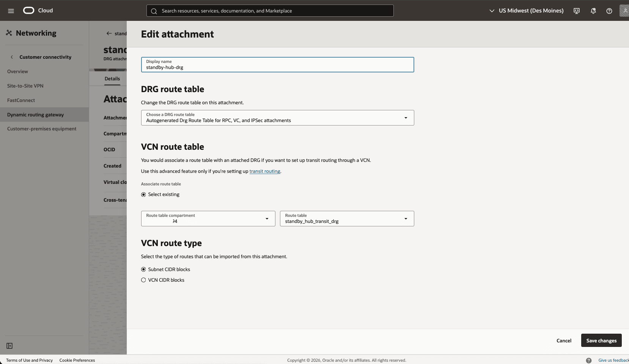Collapse the side panel with bottom-left icon
This screenshot has width=629, height=364.
pos(9,346)
